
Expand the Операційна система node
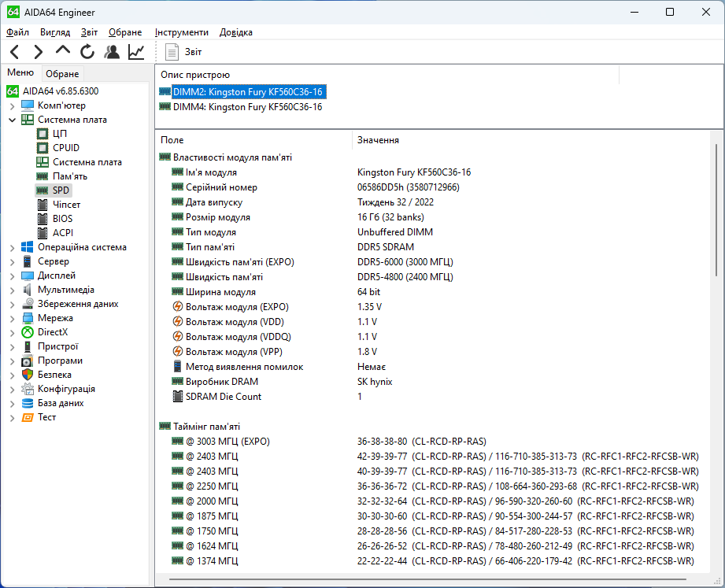click(x=12, y=248)
